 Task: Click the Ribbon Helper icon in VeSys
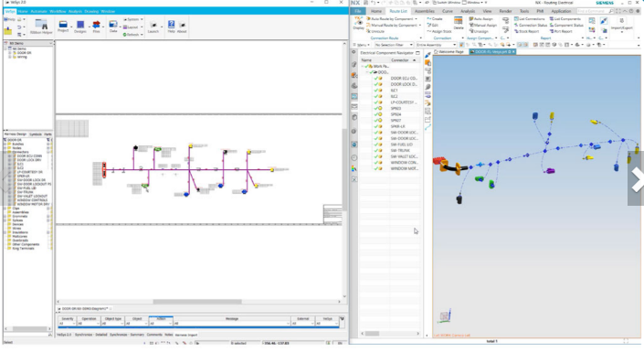tap(41, 25)
